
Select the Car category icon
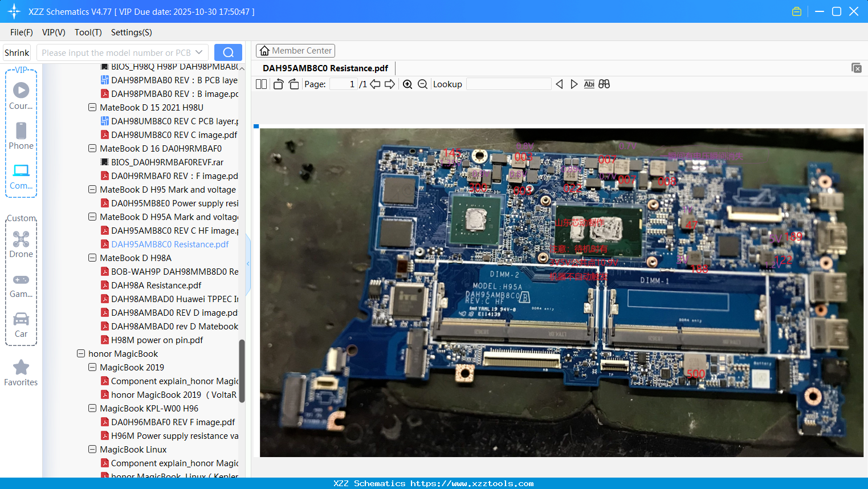21,324
